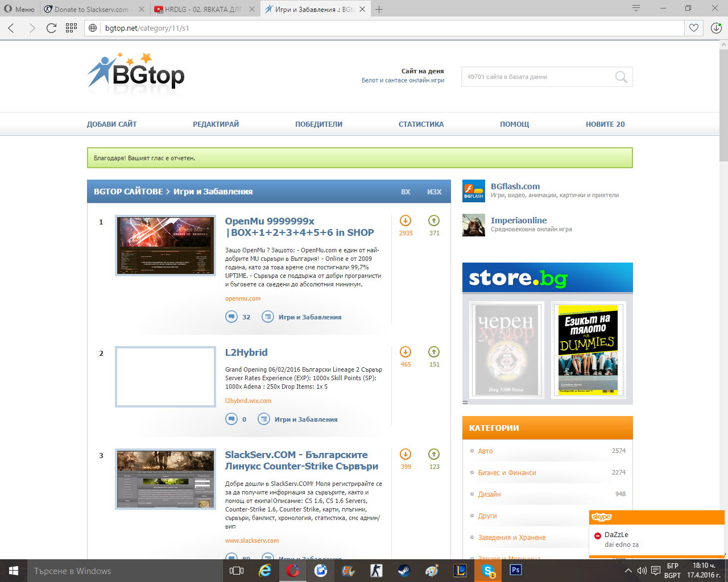Reload the current page
This screenshot has height=582, width=728.
click(x=52, y=28)
